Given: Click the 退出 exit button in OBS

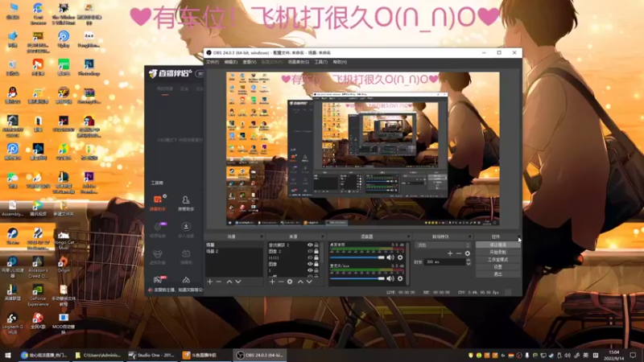Looking at the screenshot, I should [497, 274].
